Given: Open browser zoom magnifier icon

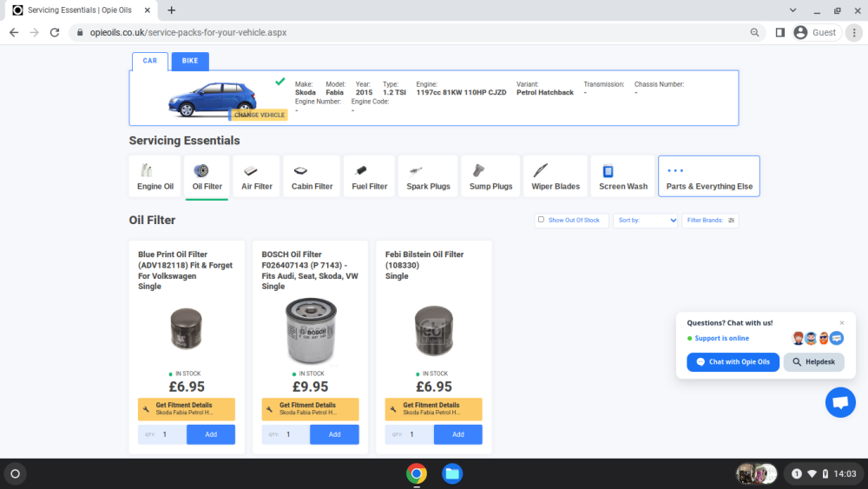Looking at the screenshot, I should (x=754, y=33).
